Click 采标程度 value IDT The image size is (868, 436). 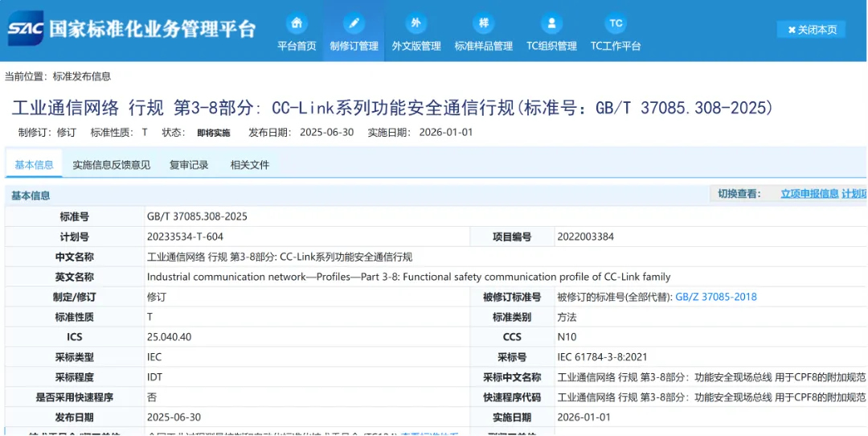point(155,377)
